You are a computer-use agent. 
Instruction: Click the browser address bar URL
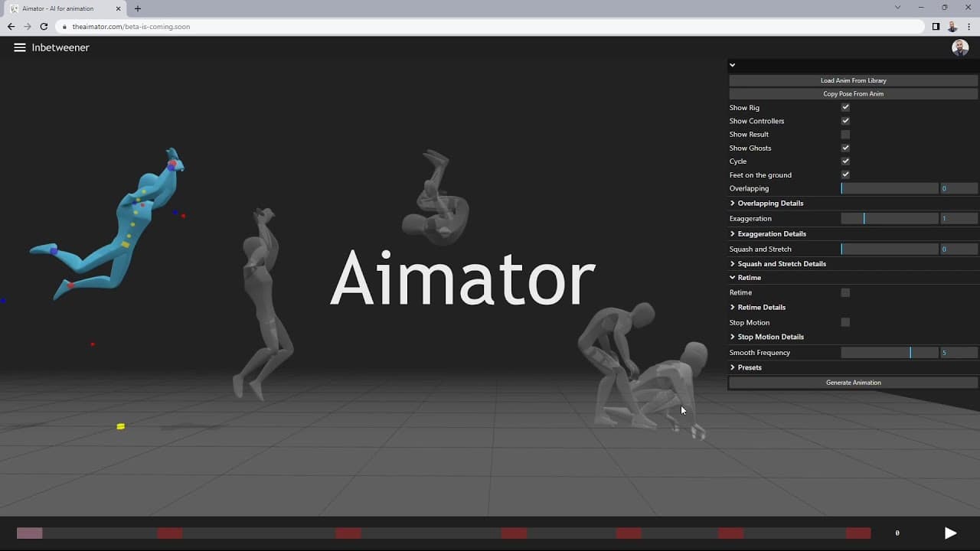pyautogui.click(x=131, y=26)
